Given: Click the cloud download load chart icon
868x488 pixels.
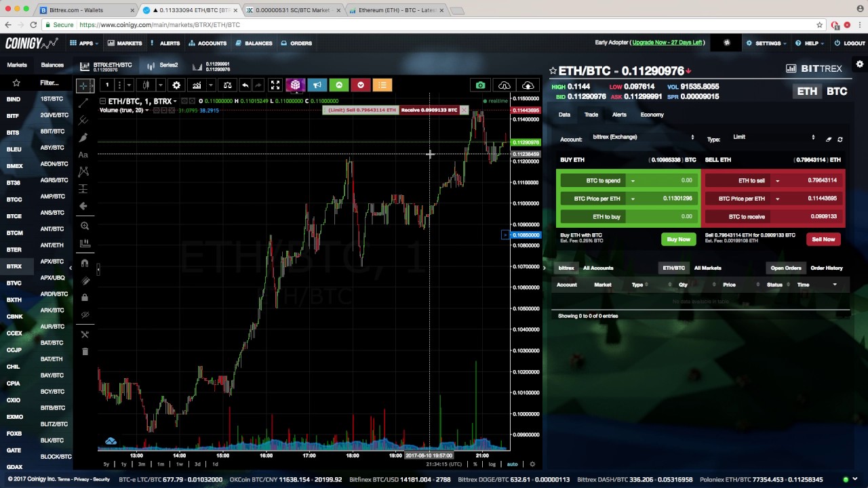Looking at the screenshot, I should [504, 85].
